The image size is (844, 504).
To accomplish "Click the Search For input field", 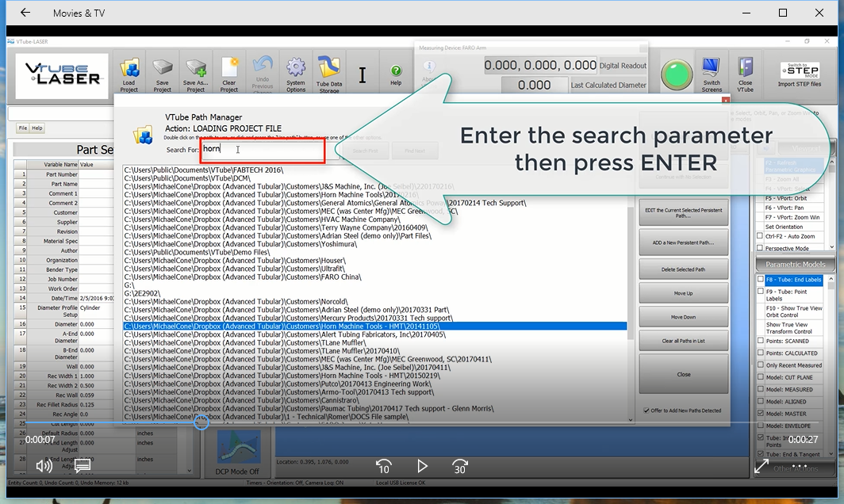I will pyautogui.click(x=263, y=150).
